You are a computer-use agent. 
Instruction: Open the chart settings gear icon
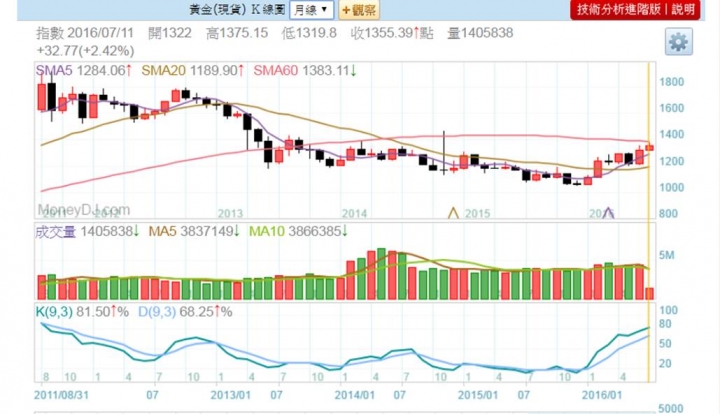[x=677, y=42]
